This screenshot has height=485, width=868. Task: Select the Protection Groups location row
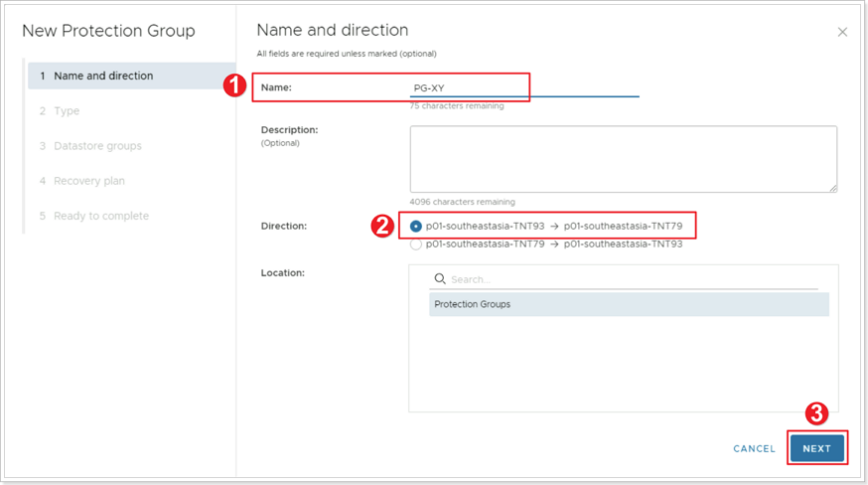[629, 304]
